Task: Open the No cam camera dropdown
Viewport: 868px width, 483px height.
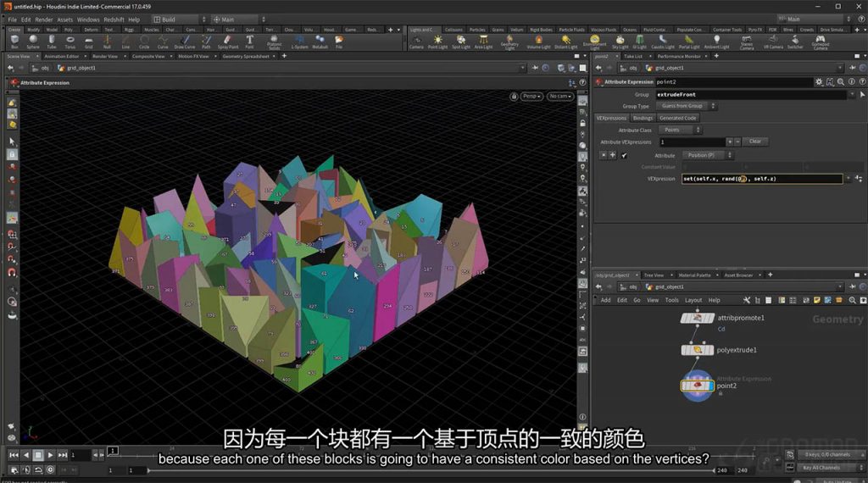Action: click(560, 97)
